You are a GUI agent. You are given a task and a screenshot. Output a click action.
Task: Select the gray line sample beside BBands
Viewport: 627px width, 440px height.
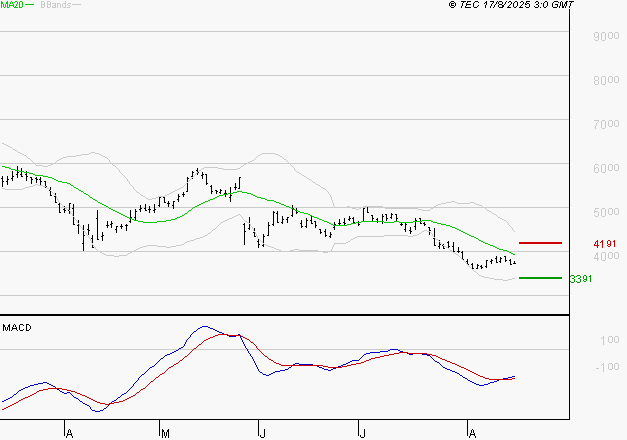[x=77, y=6]
